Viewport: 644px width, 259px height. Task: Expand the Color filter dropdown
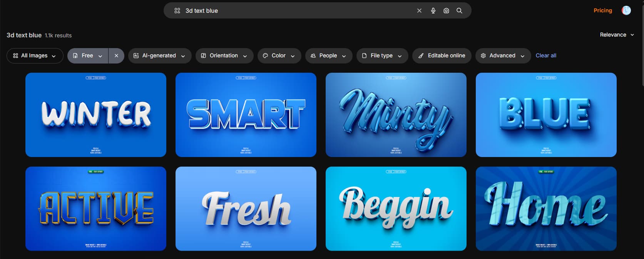(279, 56)
